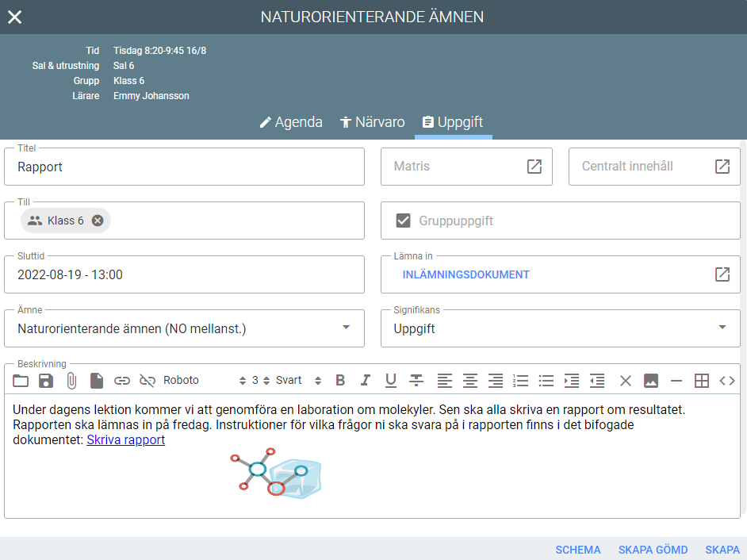The image size is (747, 560).
Task: Open the Skriva rapport link
Action: (x=125, y=439)
